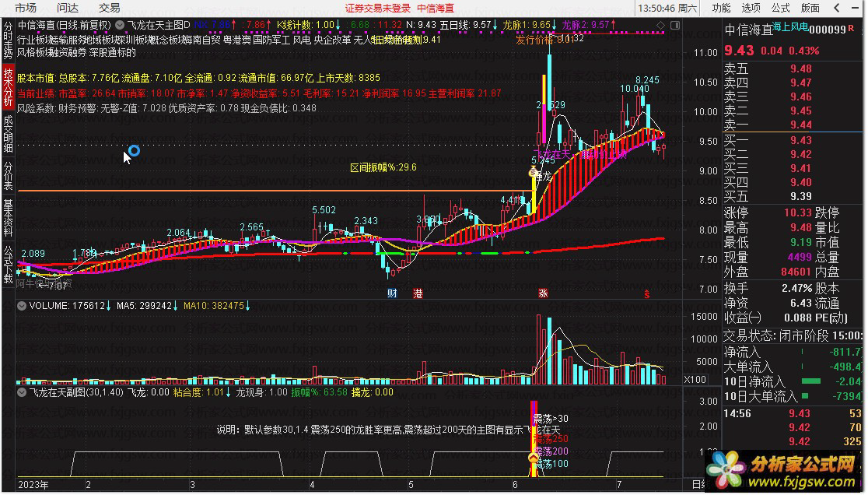Click the diamond icon above chart

coord(660,26)
